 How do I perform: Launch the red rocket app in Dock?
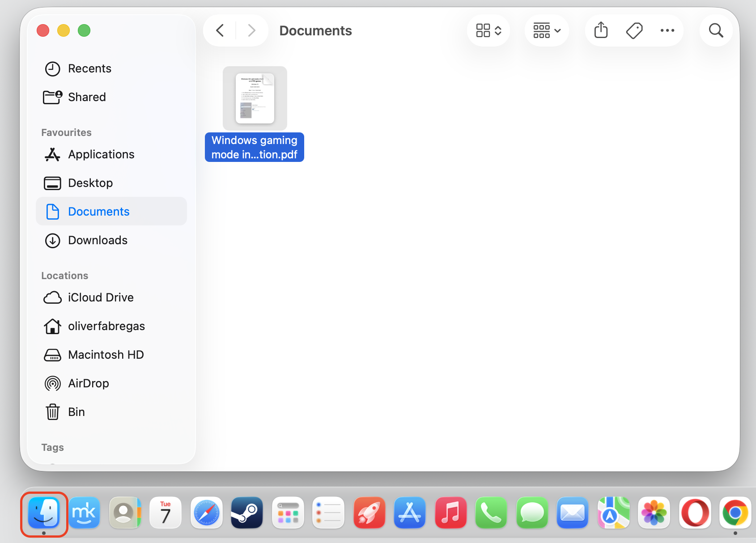coord(369,513)
